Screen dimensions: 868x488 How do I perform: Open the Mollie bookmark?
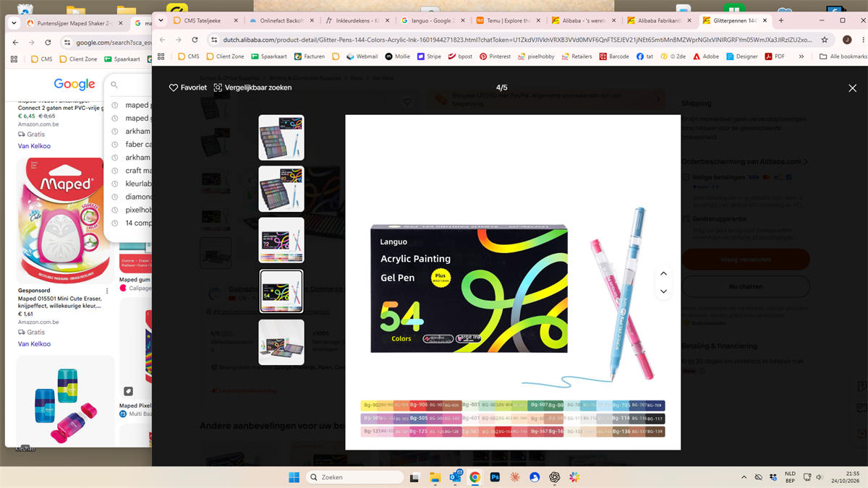(398, 56)
